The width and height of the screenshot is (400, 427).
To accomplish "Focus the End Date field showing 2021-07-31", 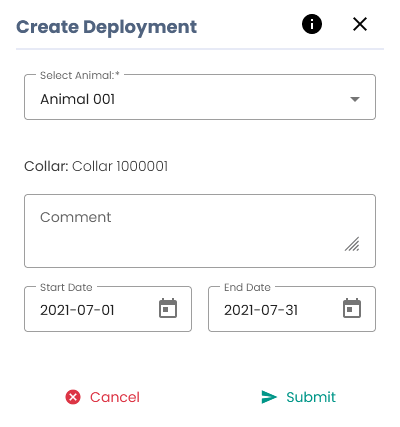I will (x=292, y=309).
